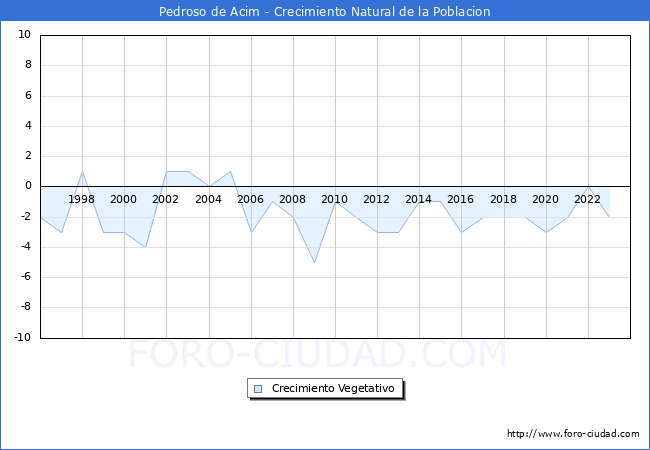Click the 2001 data point at -4
This screenshot has width=650, height=450.
tap(145, 247)
